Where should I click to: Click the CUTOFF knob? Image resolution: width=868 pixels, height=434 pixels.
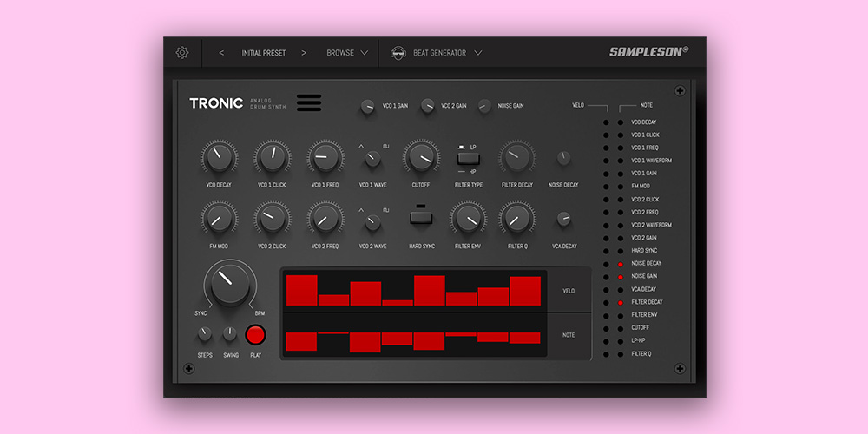(x=421, y=157)
